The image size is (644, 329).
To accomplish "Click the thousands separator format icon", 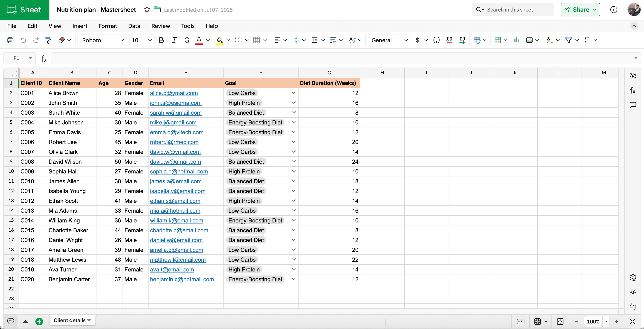I will pyautogui.click(x=436, y=40).
